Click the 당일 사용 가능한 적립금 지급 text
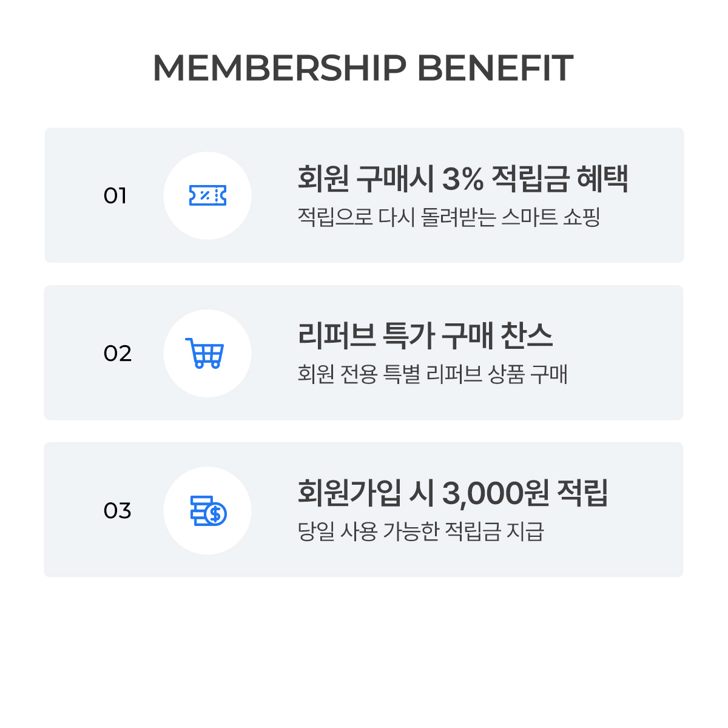Viewport: 728px width, 728px height. pyautogui.click(x=420, y=531)
